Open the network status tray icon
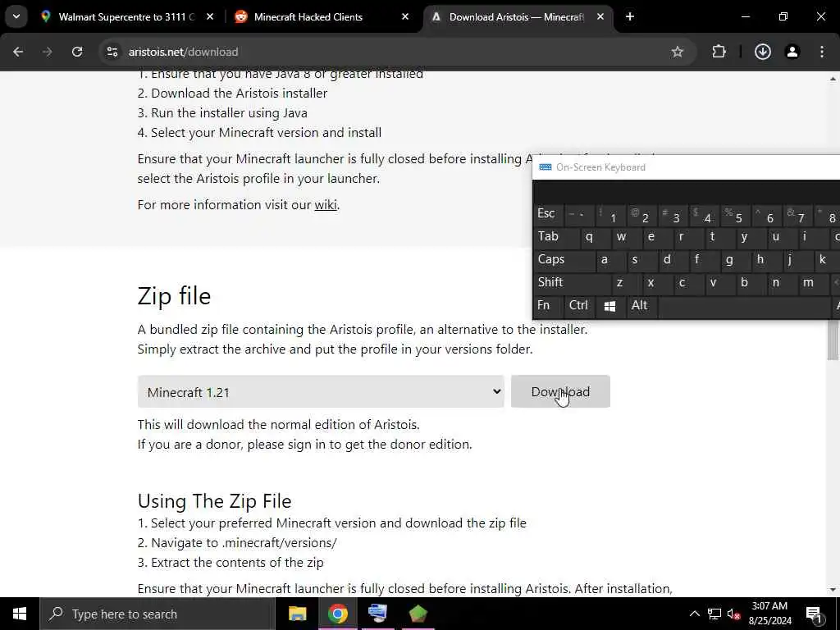The width and height of the screenshot is (840, 630). pyautogui.click(x=714, y=614)
